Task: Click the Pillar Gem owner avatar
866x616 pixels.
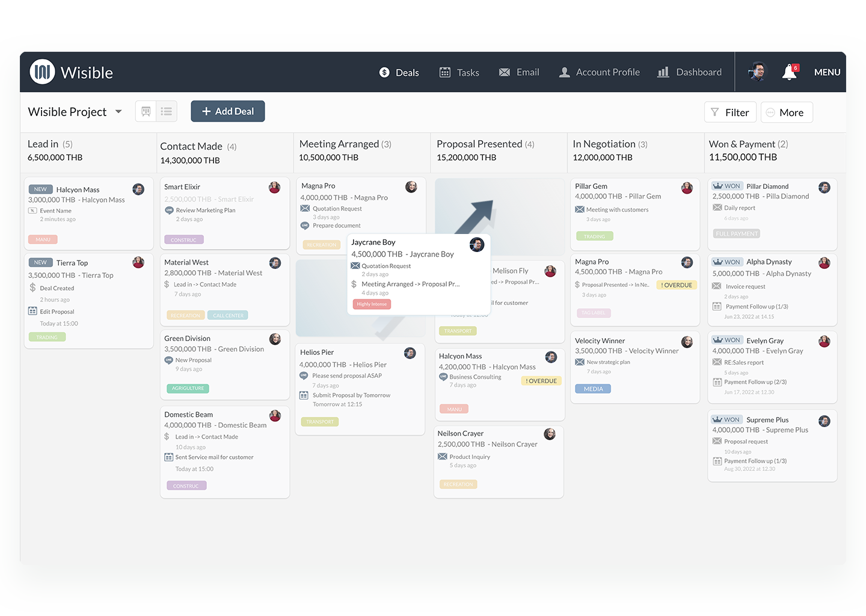Action: coord(687,188)
